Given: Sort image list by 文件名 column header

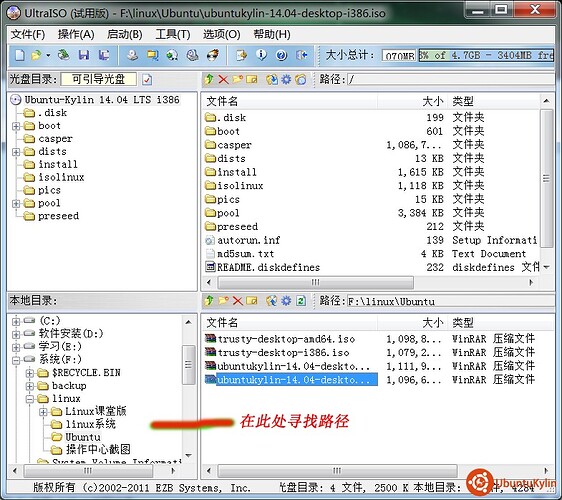Looking at the screenshot, I should [x=290, y=101].
